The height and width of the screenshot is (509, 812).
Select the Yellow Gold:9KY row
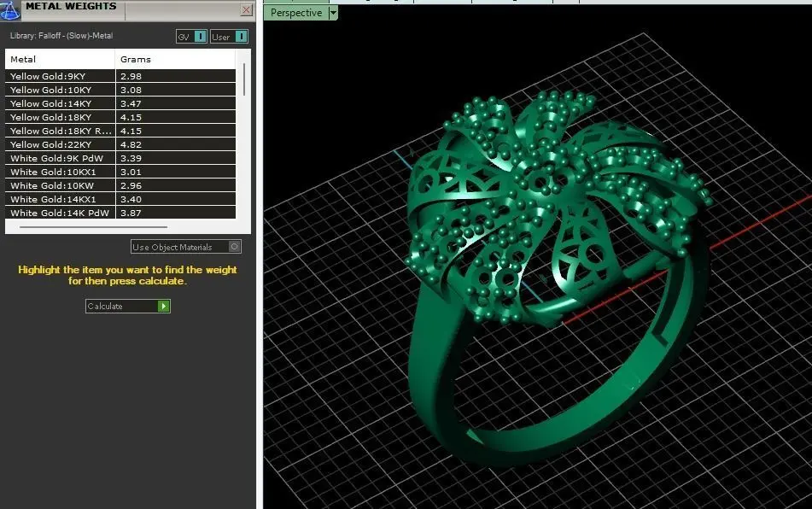(x=120, y=76)
